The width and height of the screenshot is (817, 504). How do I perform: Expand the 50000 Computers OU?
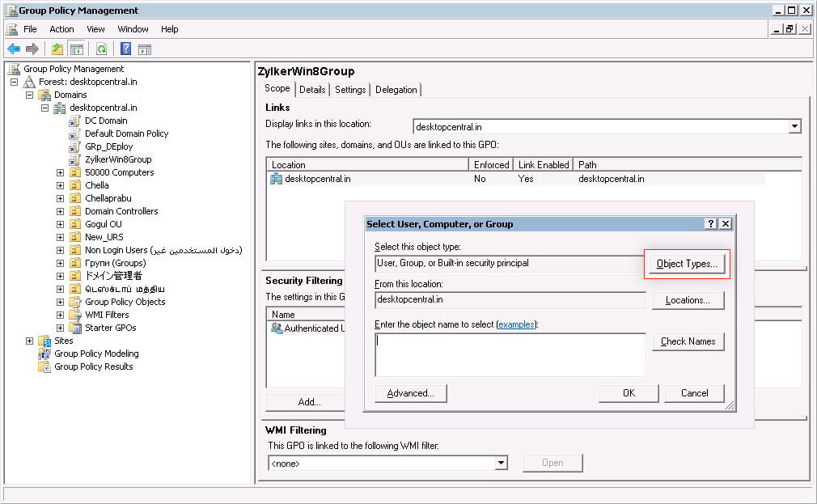(59, 172)
